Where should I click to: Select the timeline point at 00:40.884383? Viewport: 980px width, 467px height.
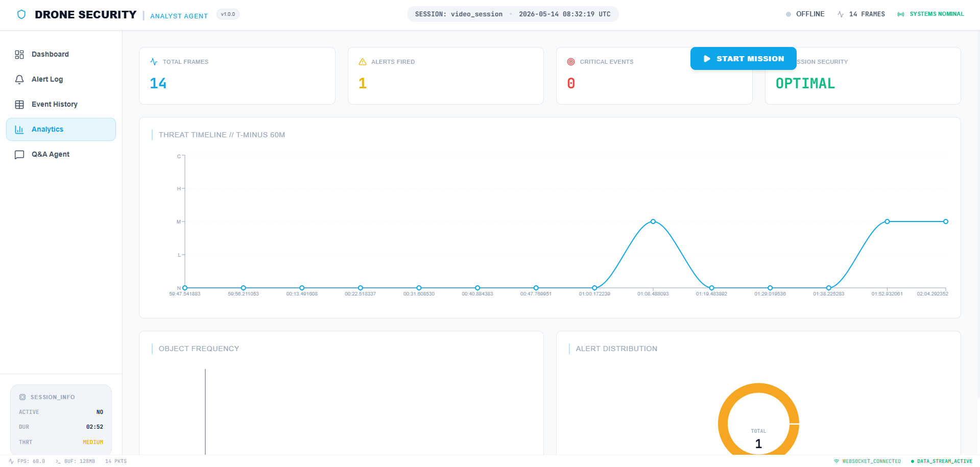coord(477,288)
